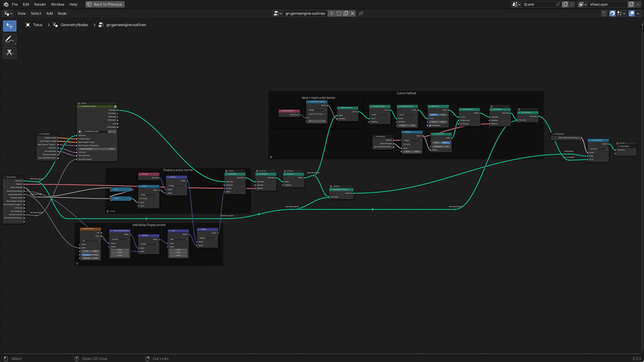Click the gn-gameengine-outlines node tree breadcrumb icon
The height and width of the screenshot is (362, 644).
[x=101, y=25]
